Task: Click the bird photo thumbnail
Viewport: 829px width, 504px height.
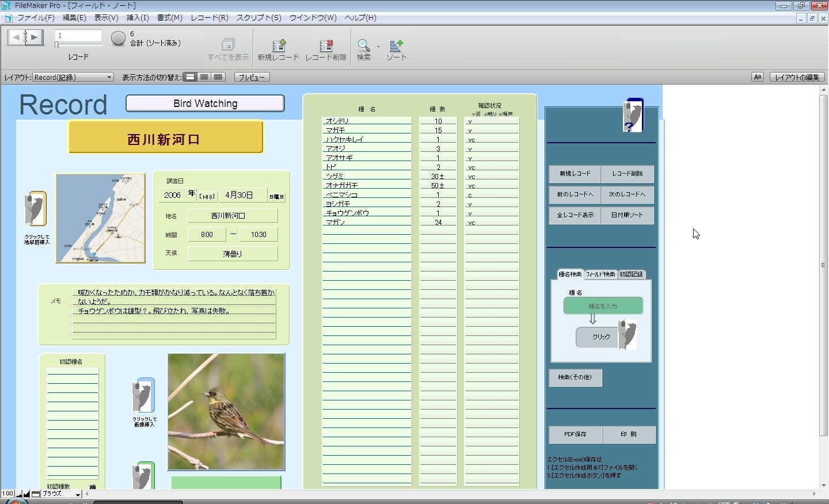Action: coord(226,412)
